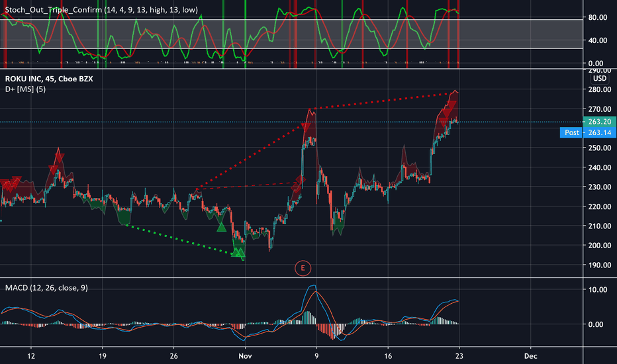The height and width of the screenshot is (364, 617).
Task: Click the red down-triangle at the 250 peak
Action: [x=59, y=158]
